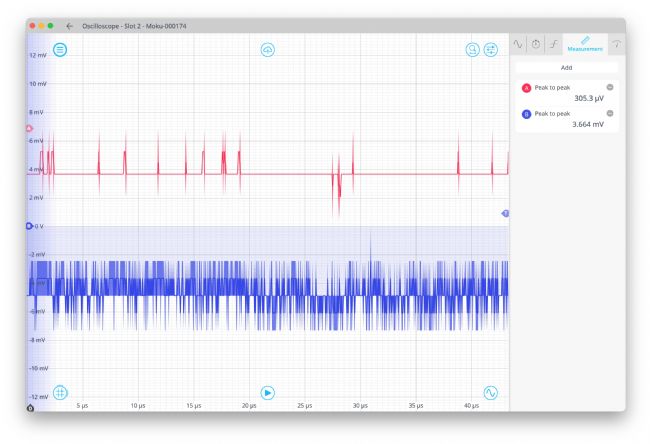This screenshot has height=444, width=650.
Task: Click the Add measurement button
Action: (567, 68)
